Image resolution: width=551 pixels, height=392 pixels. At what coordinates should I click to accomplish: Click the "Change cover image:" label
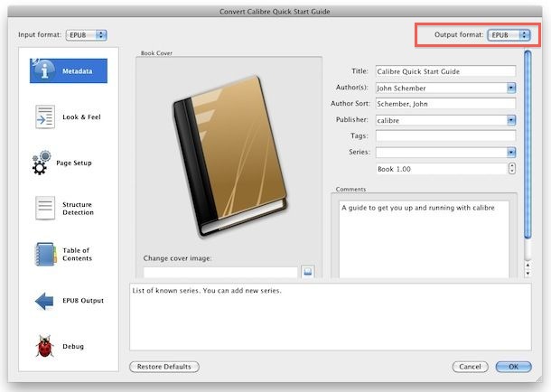pyautogui.click(x=177, y=258)
